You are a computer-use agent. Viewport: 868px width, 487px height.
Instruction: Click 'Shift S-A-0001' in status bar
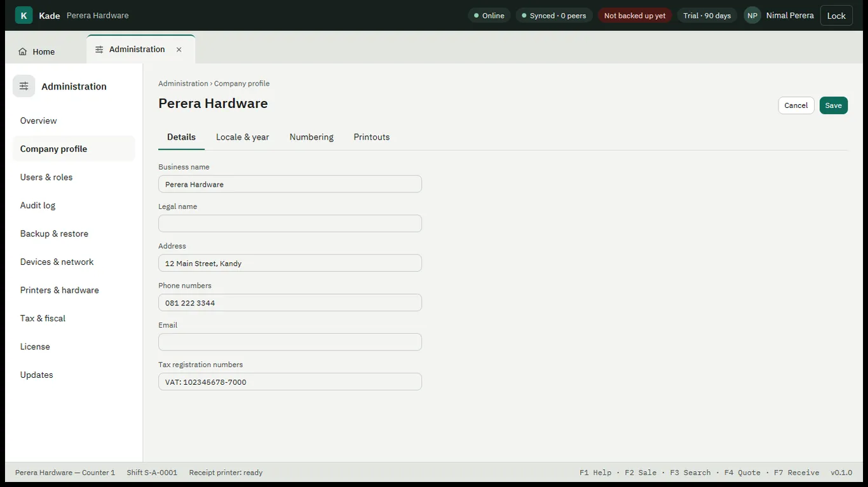pos(152,472)
